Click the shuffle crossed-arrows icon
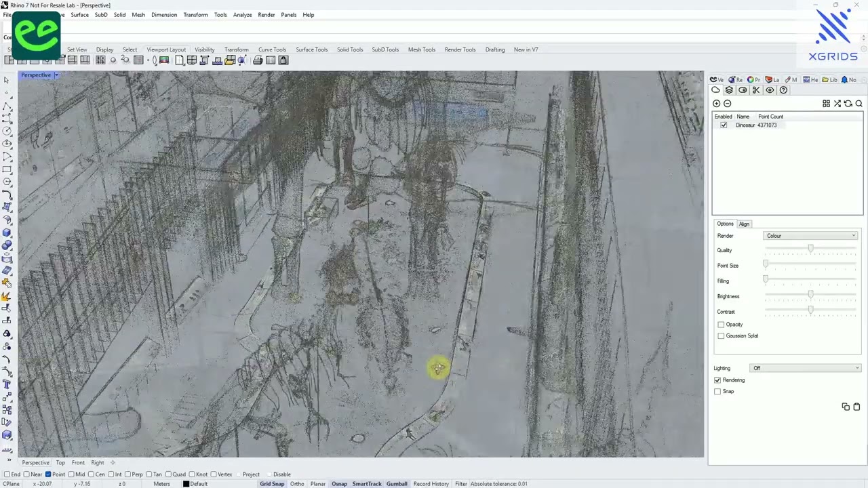Viewport: 868px width, 488px height. tap(837, 104)
